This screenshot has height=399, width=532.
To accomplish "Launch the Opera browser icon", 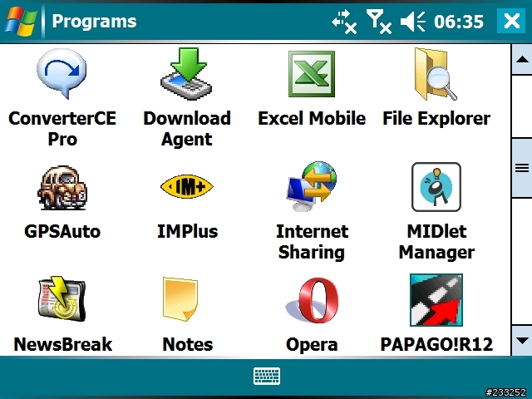I will tap(312, 300).
